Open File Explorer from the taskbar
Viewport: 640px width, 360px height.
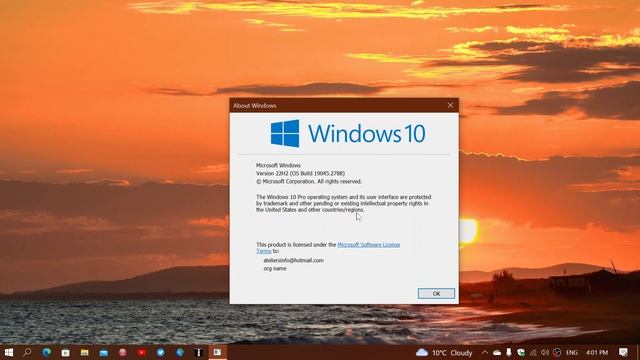84,352
